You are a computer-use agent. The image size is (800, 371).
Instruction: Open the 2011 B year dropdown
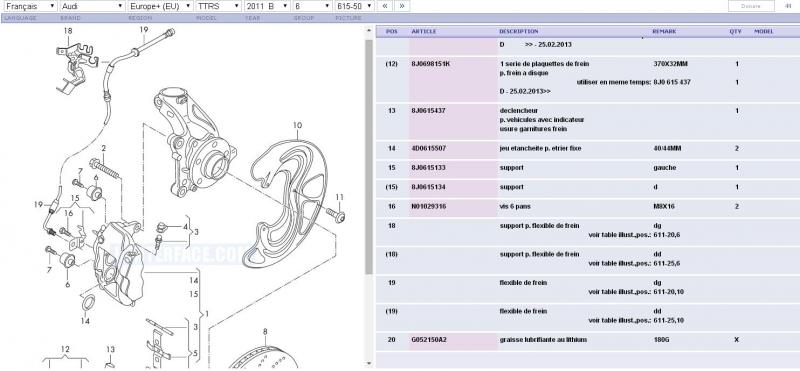tap(267, 6)
